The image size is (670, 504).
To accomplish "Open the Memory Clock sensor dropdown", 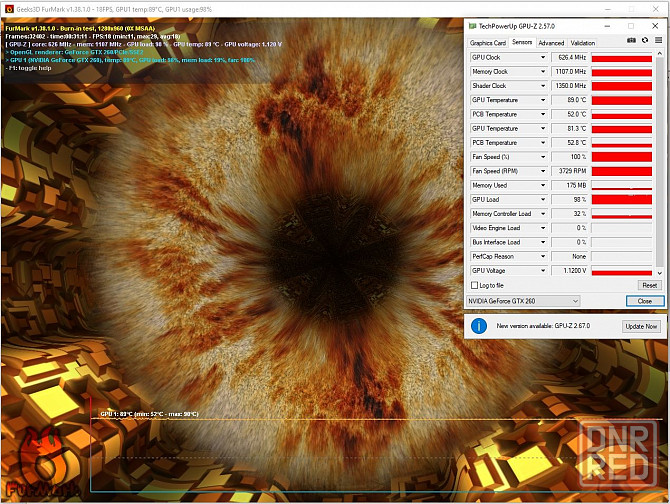I will click(x=543, y=71).
